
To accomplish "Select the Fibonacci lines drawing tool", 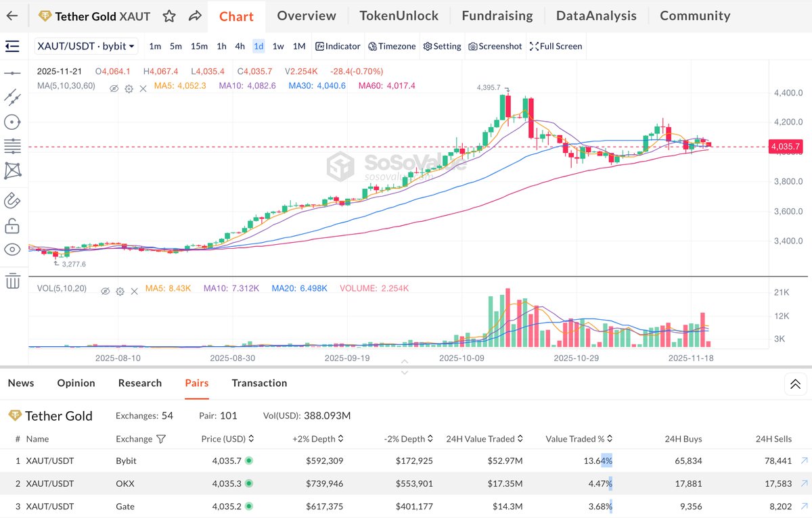I will [x=12, y=146].
